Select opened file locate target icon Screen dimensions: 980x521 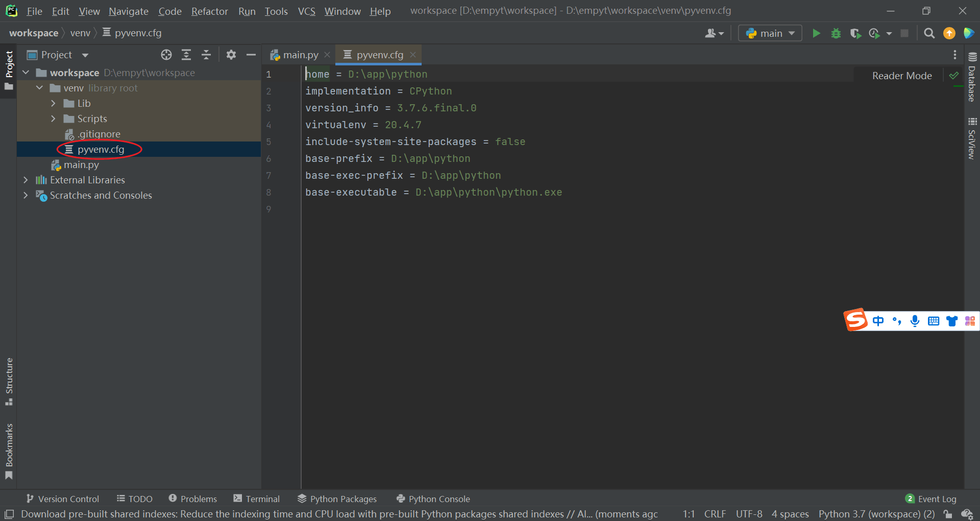click(166, 55)
